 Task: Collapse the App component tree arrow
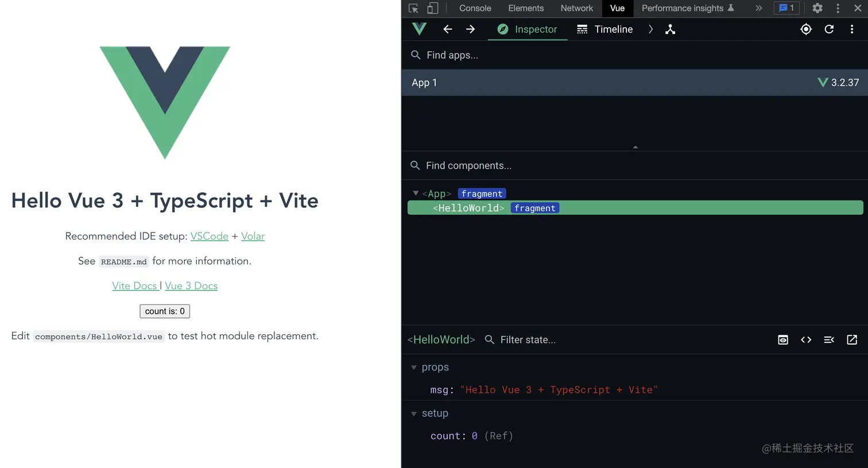point(416,194)
